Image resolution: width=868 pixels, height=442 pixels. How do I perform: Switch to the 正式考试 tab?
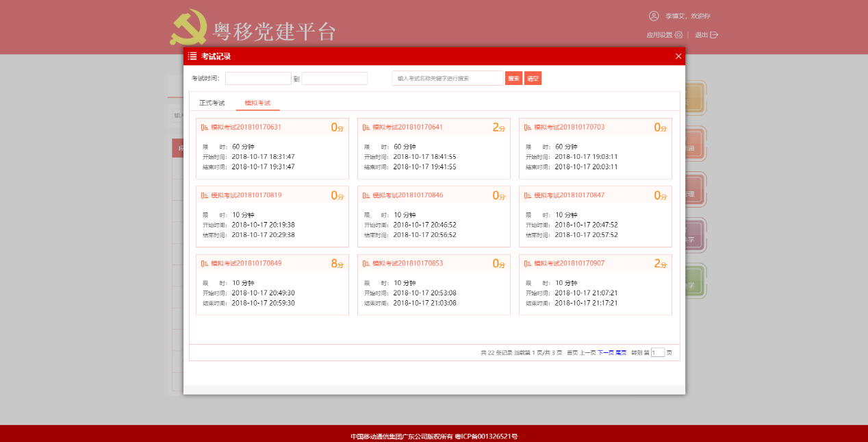(212, 103)
